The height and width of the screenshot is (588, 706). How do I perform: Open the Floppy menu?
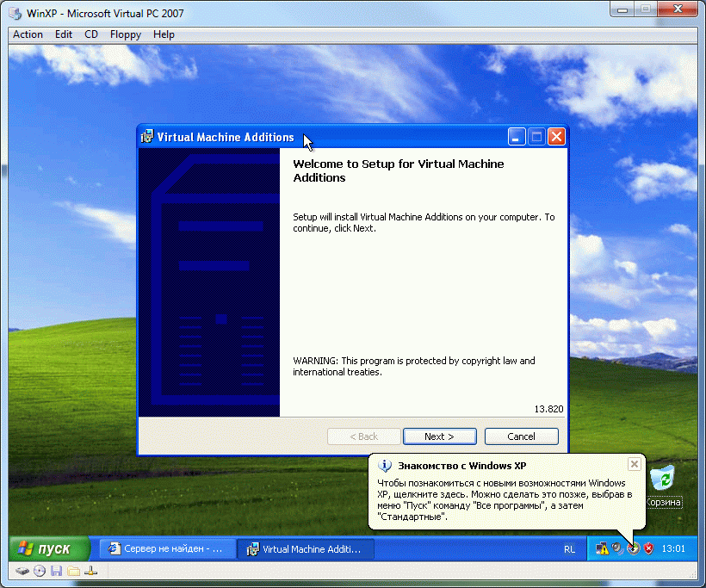point(125,34)
